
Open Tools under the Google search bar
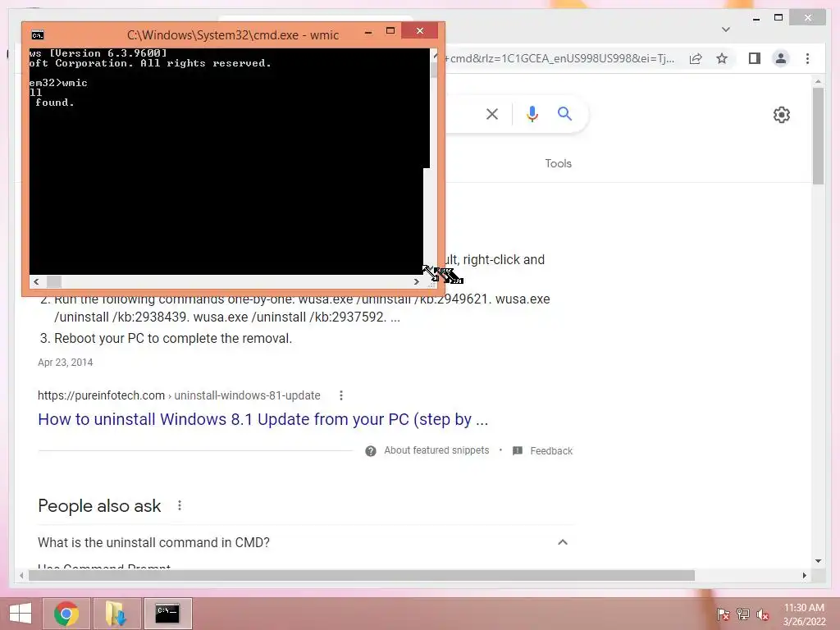point(558,163)
